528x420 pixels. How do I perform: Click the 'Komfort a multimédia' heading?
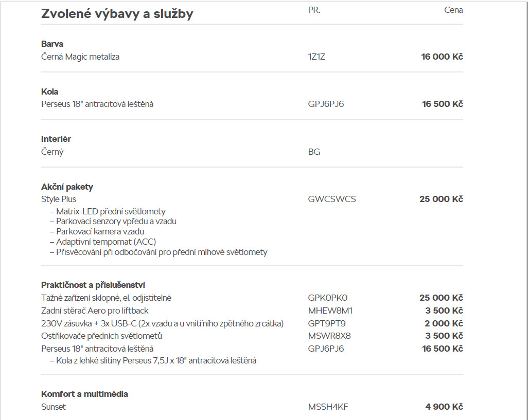84,394
